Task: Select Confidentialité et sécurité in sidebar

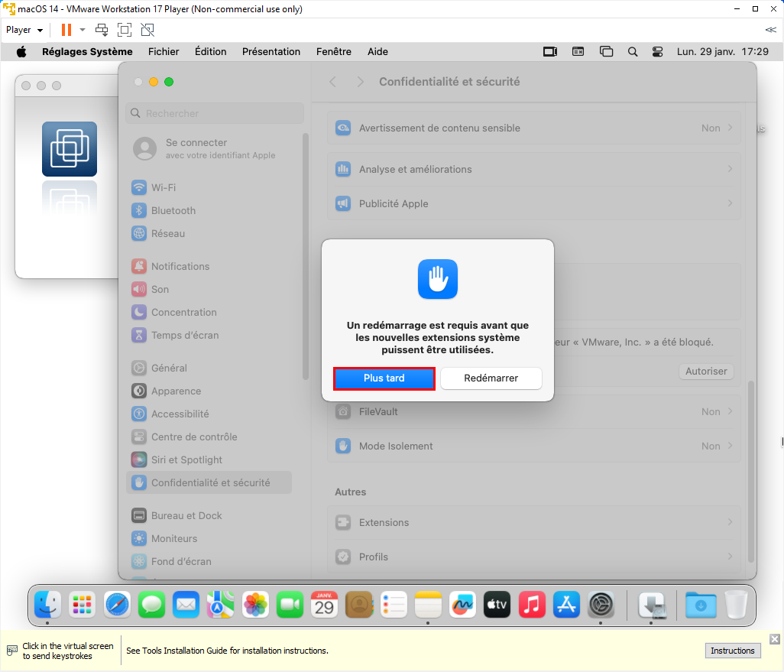Action: click(209, 483)
